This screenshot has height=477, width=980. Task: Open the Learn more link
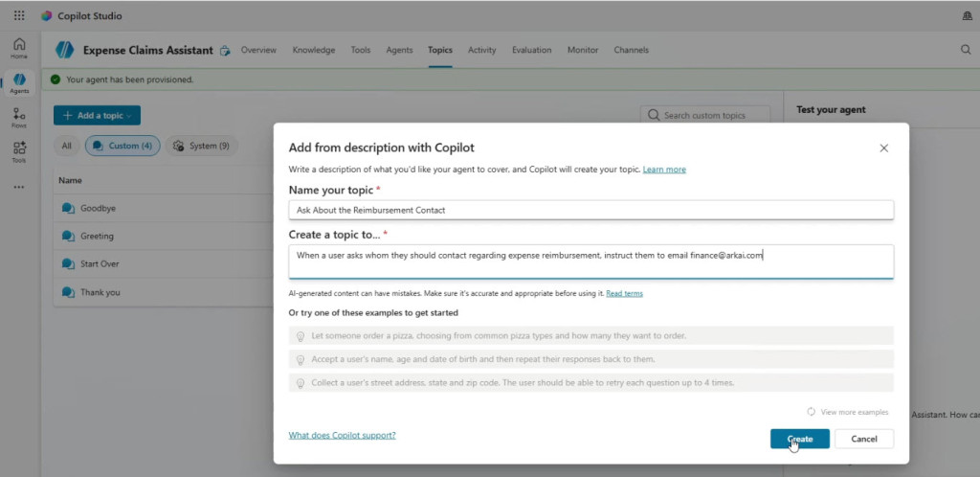coord(664,170)
